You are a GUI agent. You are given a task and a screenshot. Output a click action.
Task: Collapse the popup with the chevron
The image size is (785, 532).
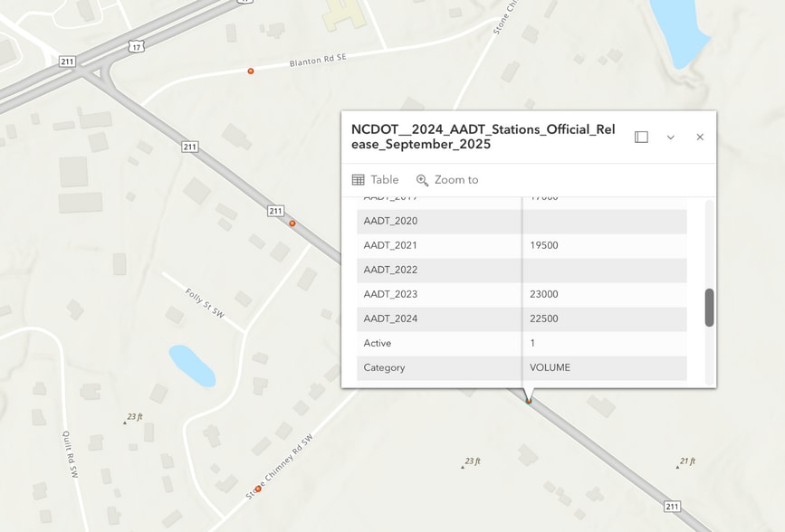(670, 138)
